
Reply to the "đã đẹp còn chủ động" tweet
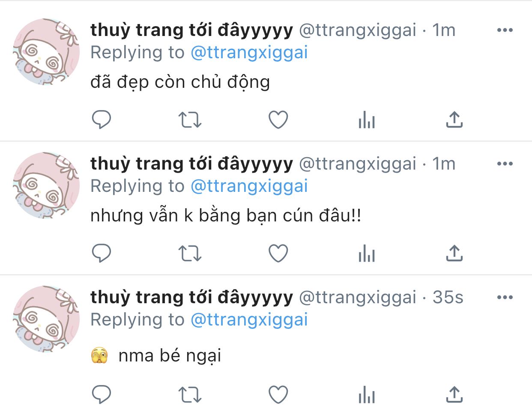point(102,120)
